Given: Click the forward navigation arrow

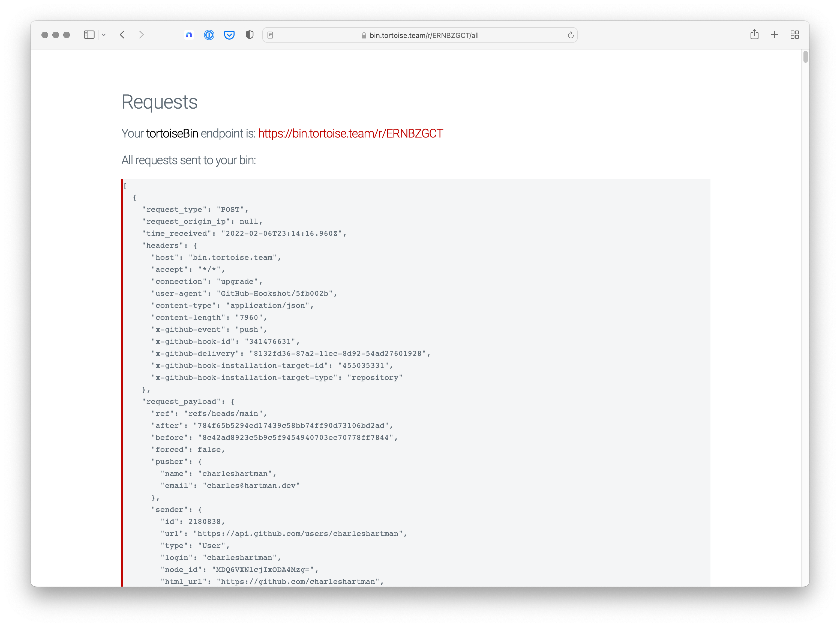Looking at the screenshot, I should (x=141, y=35).
